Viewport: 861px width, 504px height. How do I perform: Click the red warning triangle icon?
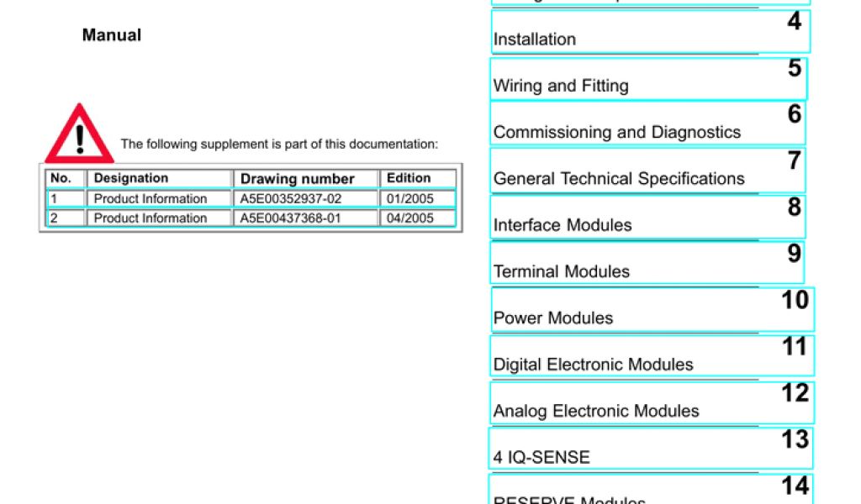point(79,134)
